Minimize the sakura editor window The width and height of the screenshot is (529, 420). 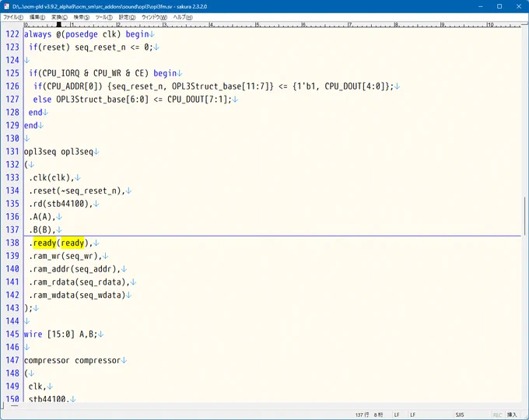(x=481, y=6)
